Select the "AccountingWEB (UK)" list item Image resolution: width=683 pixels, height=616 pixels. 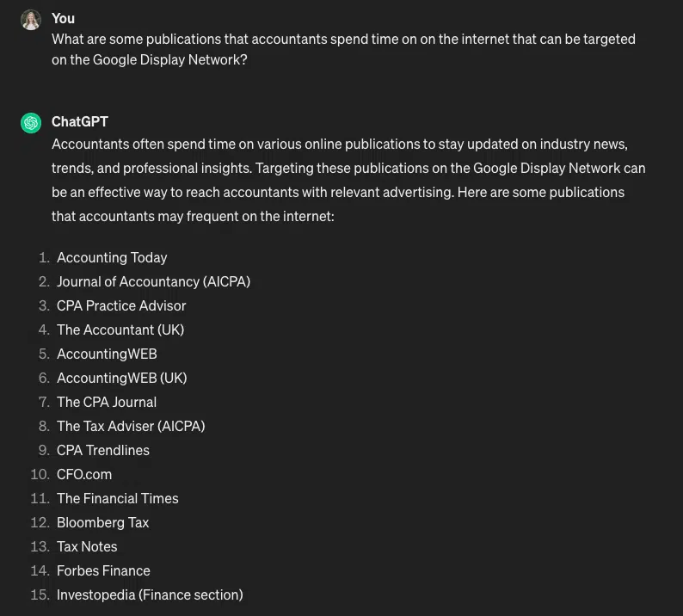121,378
